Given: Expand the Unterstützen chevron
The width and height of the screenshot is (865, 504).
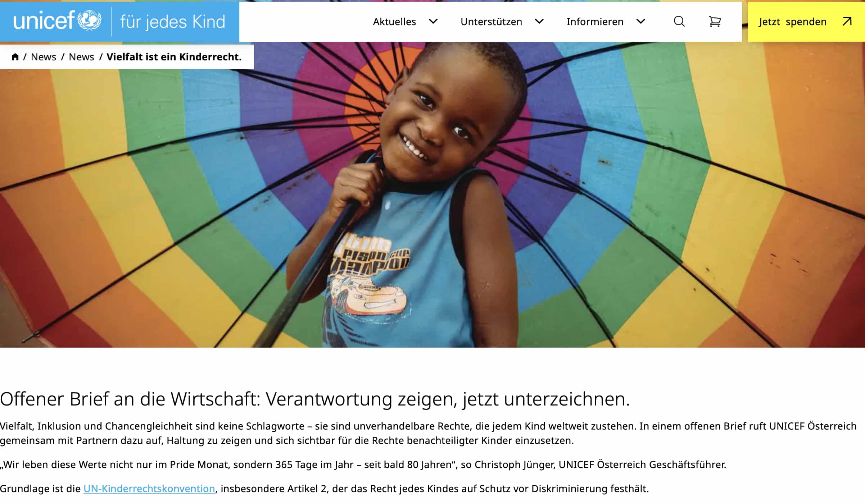Looking at the screenshot, I should pos(539,22).
